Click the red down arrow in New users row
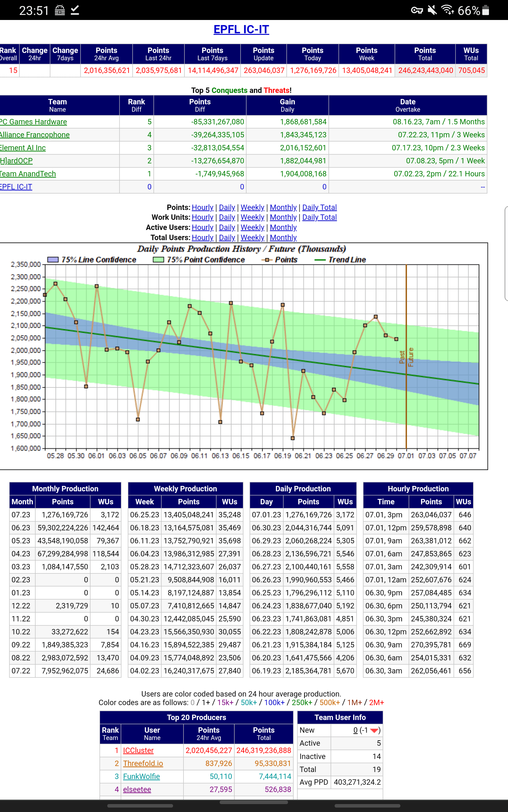Screen dimensions: 508x812 374,731
